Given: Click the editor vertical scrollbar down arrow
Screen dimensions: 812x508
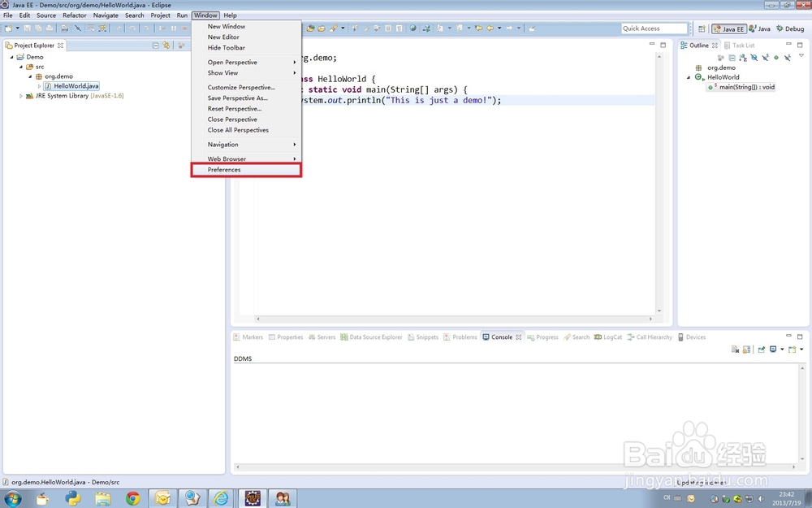Looking at the screenshot, I should coord(659,310).
